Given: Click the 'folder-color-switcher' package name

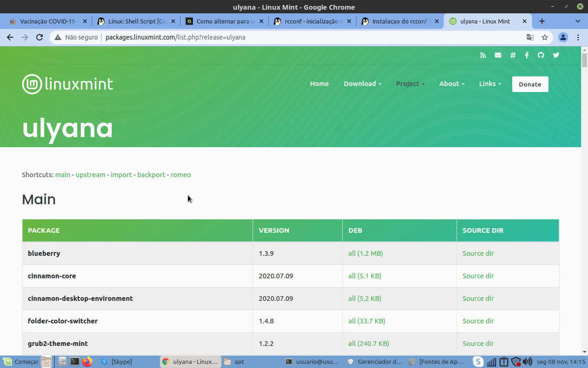Looking at the screenshot, I should point(63,321).
